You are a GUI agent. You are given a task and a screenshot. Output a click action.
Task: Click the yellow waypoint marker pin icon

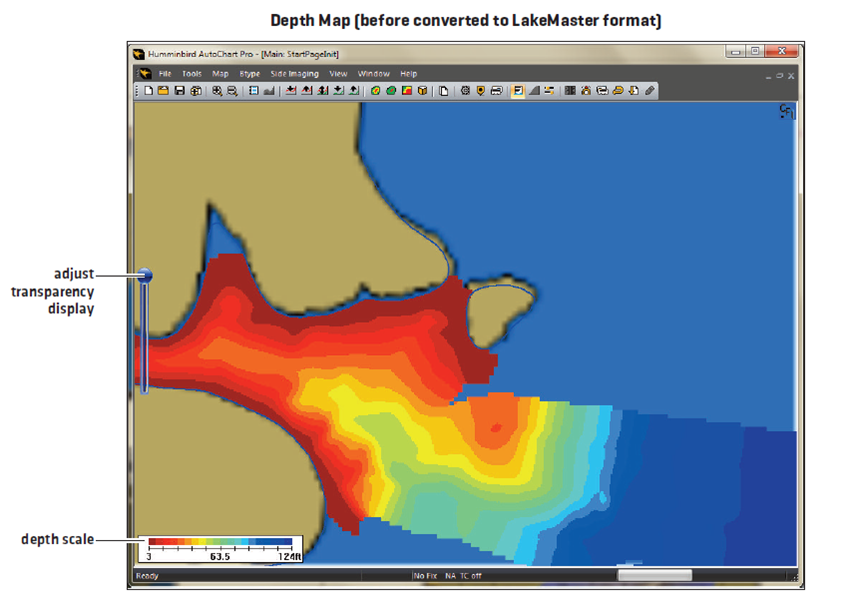click(481, 90)
